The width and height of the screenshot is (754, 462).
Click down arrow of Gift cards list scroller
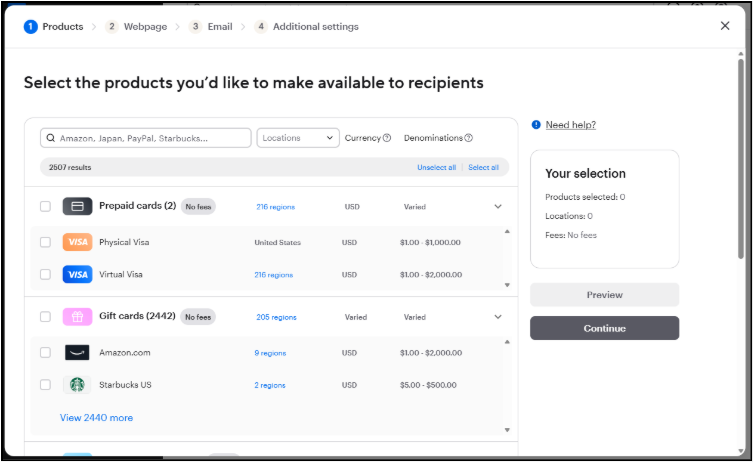[507, 430]
